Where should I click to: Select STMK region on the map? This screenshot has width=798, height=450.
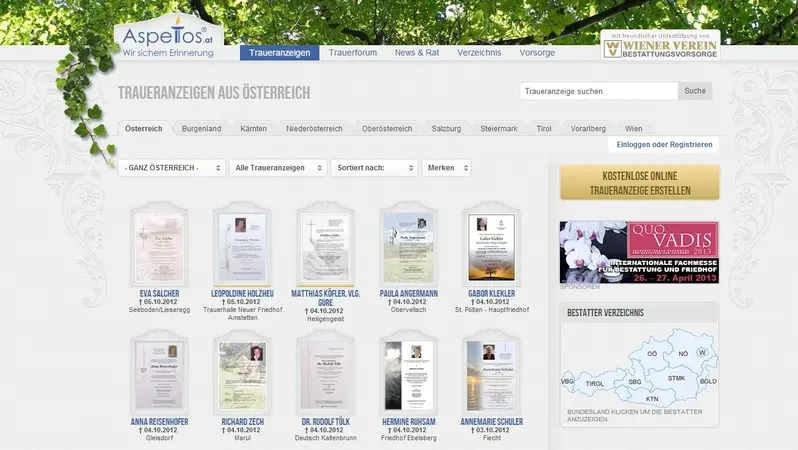click(676, 378)
